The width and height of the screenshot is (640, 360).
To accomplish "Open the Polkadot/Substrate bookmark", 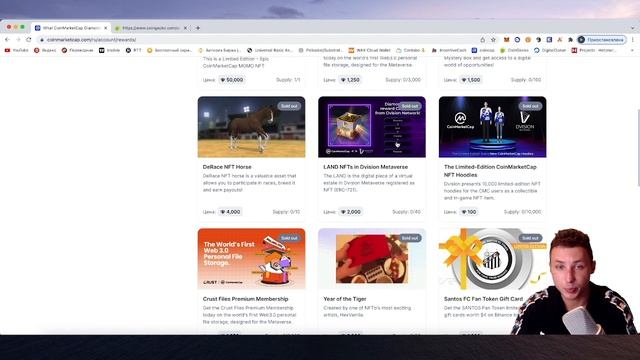I will point(320,50).
